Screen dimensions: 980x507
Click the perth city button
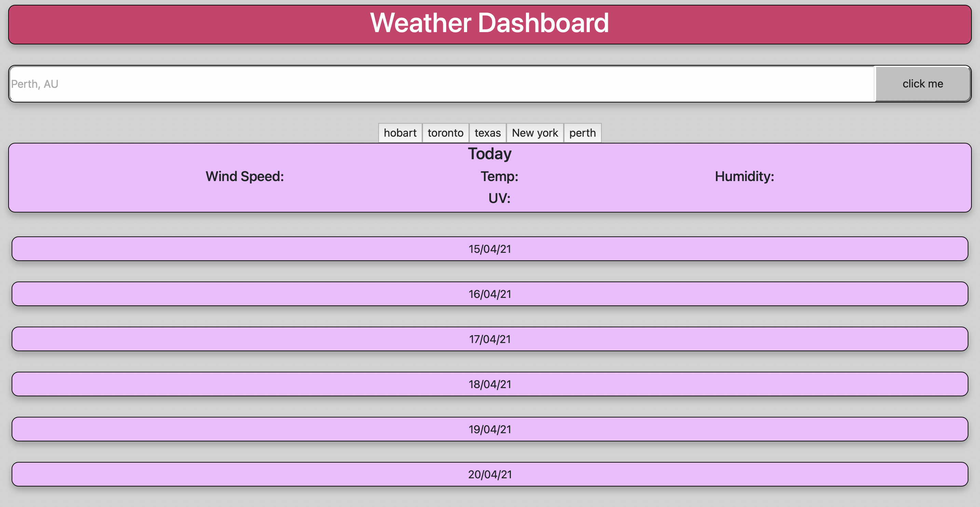(x=582, y=133)
